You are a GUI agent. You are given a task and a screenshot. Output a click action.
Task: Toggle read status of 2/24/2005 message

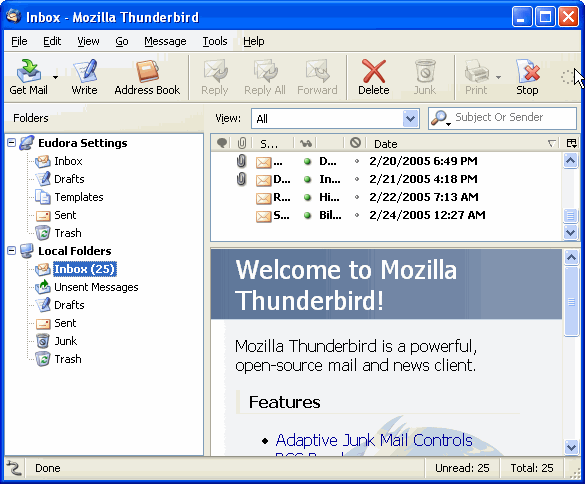[307, 215]
